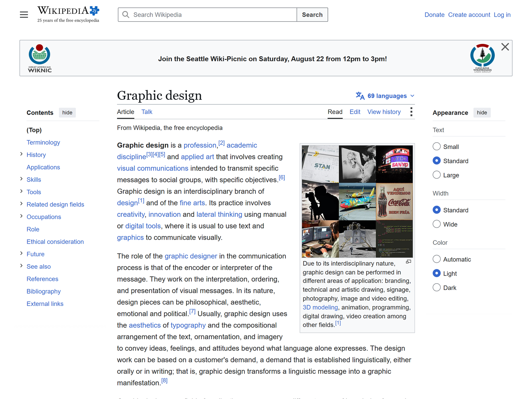Go to Bibliography in contents

pyautogui.click(x=44, y=291)
